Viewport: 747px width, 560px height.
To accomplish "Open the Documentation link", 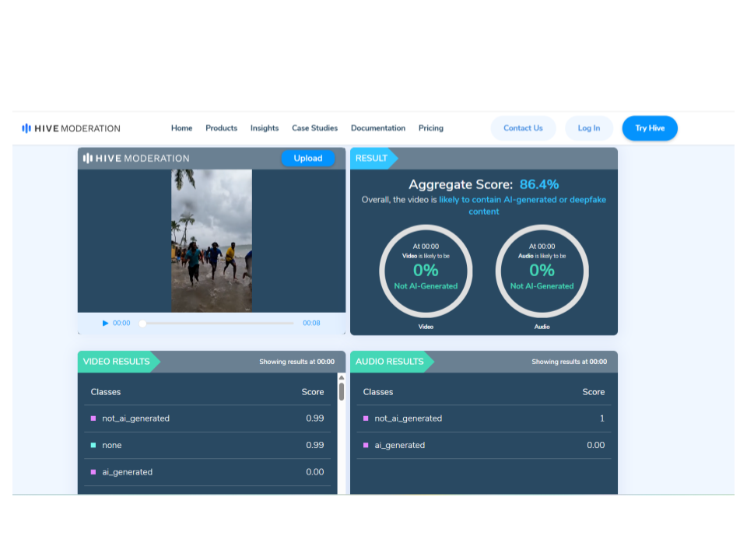I will (x=377, y=128).
